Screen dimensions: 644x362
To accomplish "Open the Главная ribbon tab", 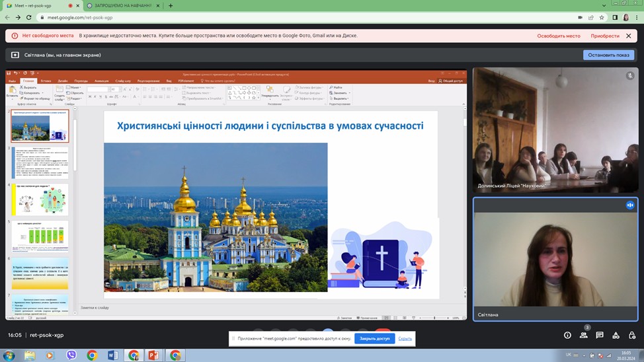I will pyautogui.click(x=28, y=81).
